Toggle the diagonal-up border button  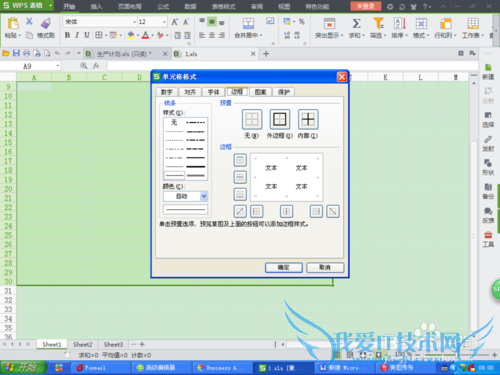coord(240,211)
